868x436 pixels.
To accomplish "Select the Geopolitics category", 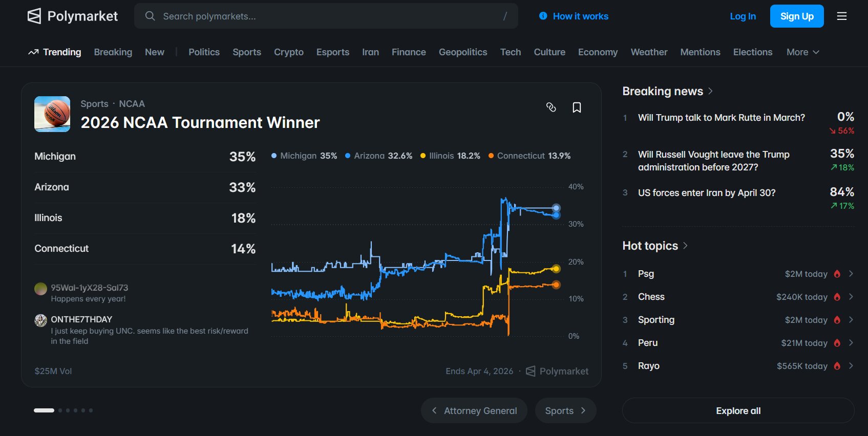I will click(463, 52).
